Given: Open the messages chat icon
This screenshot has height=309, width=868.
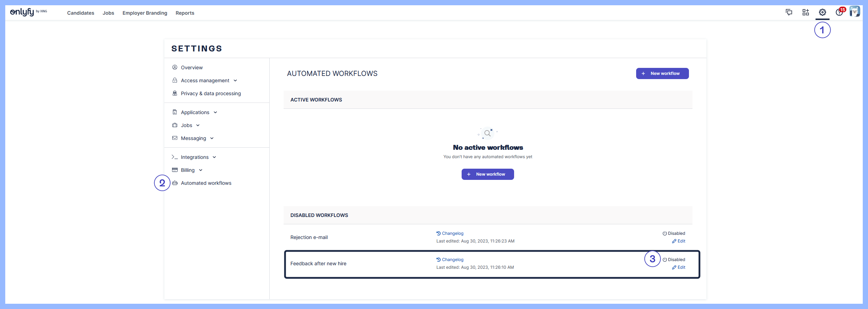Looking at the screenshot, I should 789,12.
